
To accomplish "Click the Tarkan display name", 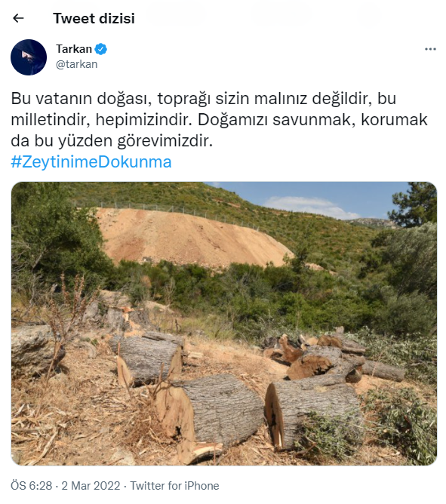I will point(74,49).
